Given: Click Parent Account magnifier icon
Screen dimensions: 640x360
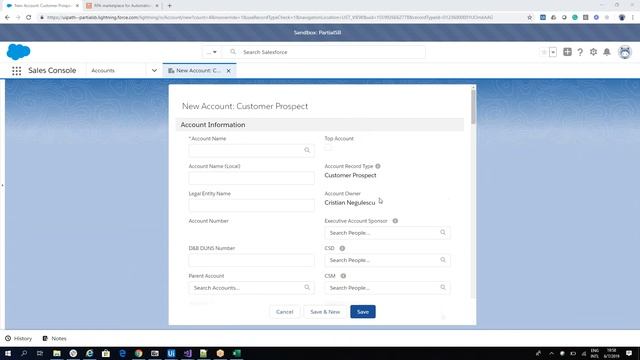Looking at the screenshot, I should (x=307, y=288).
